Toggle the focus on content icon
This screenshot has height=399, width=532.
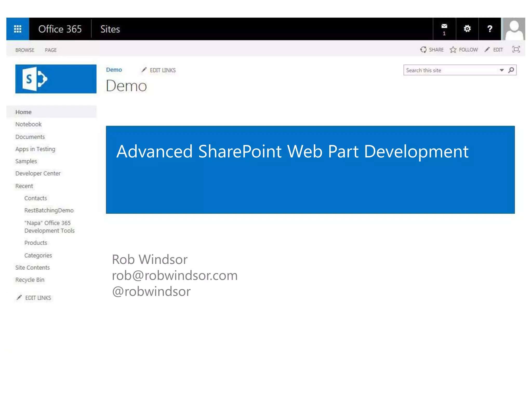[516, 49]
